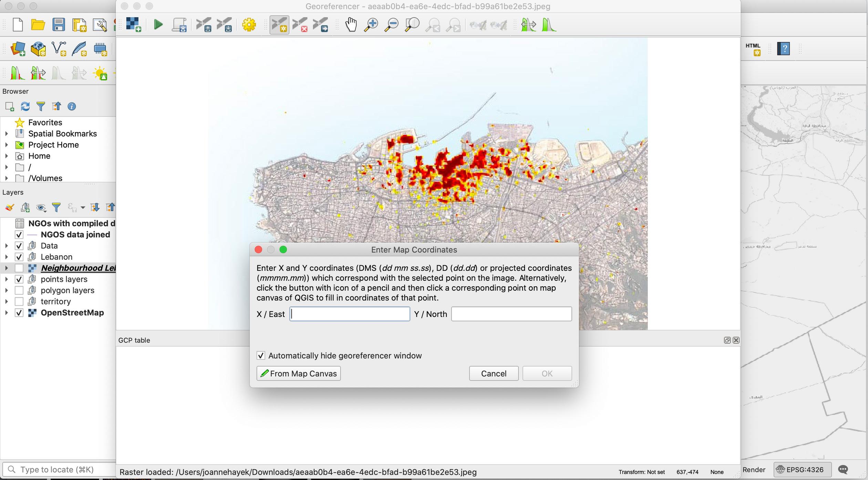Image resolution: width=868 pixels, height=480 pixels.
Task: Open Transformation Settings gear icon
Action: pyautogui.click(x=249, y=24)
